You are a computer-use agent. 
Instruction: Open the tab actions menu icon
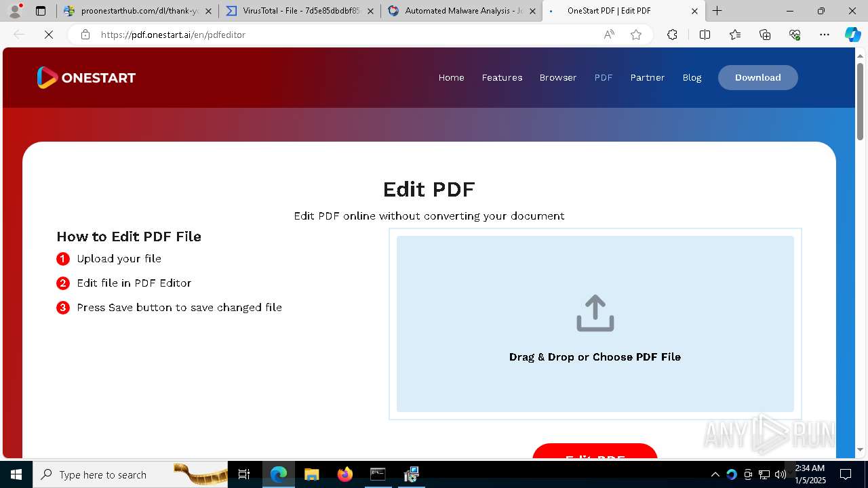point(41,11)
